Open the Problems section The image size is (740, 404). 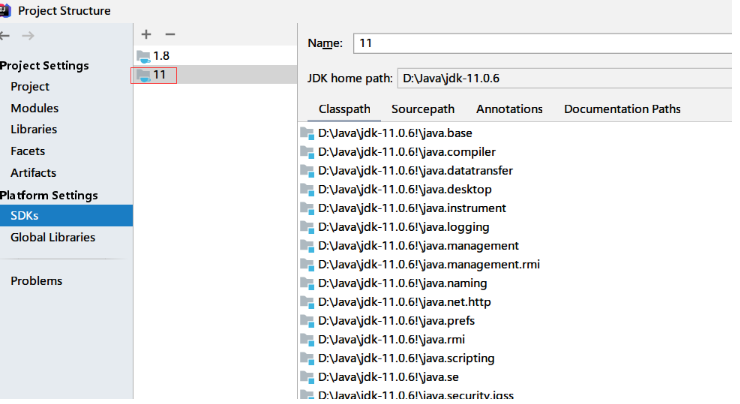point(36,281)
